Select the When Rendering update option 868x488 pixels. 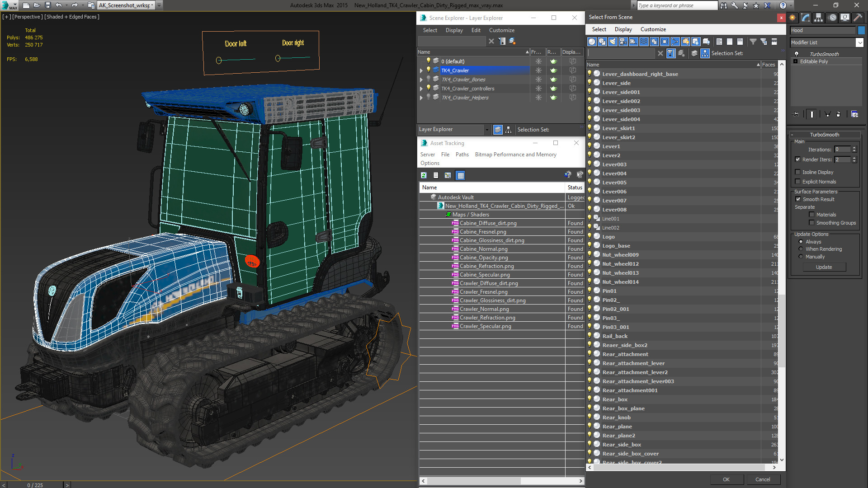[x=801, y=249]
